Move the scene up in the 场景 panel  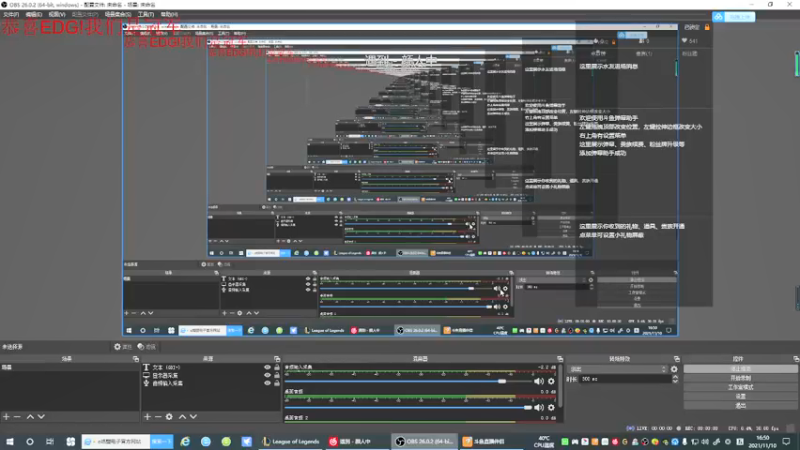(30, 417)
